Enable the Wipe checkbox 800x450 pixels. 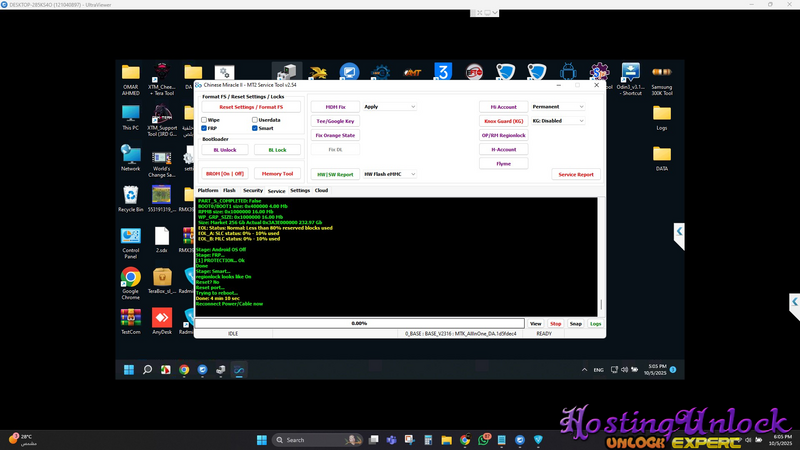click(x=204, y=120)
